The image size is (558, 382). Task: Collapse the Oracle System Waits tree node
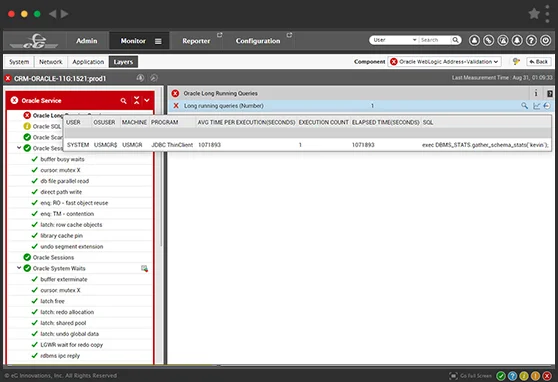pos(19,268)
